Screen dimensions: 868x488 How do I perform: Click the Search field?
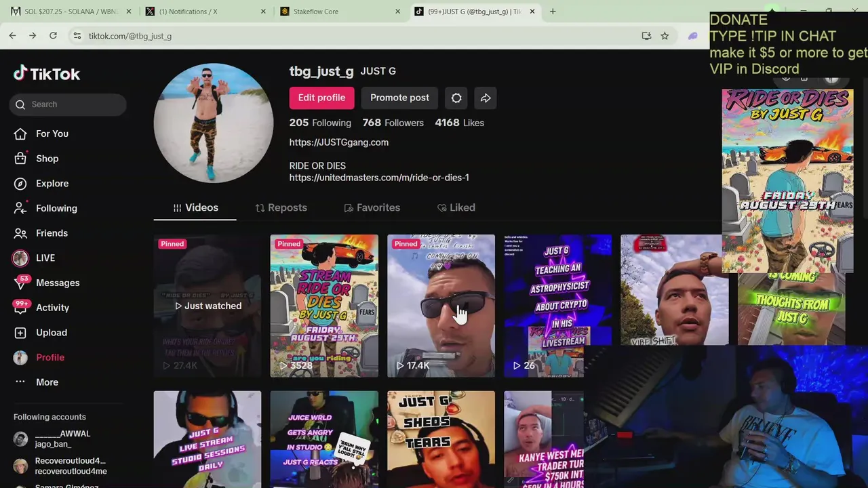[x=68, y=104]
